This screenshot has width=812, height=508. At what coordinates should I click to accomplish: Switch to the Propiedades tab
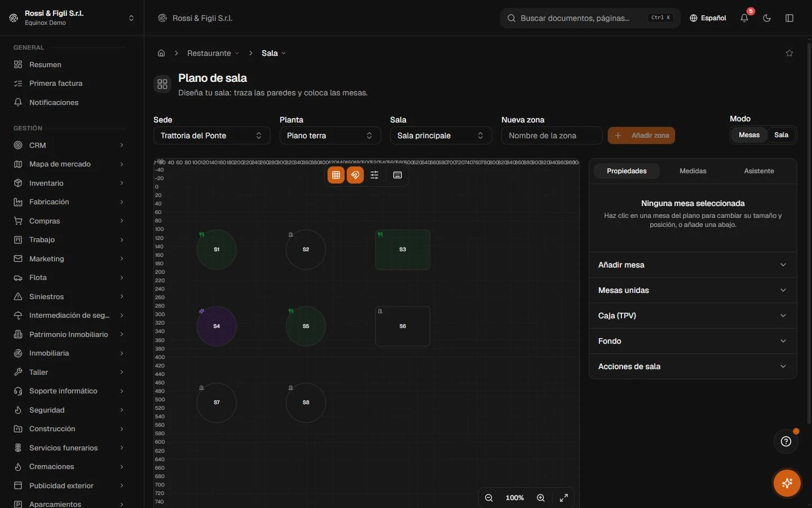tap(626, 171)
